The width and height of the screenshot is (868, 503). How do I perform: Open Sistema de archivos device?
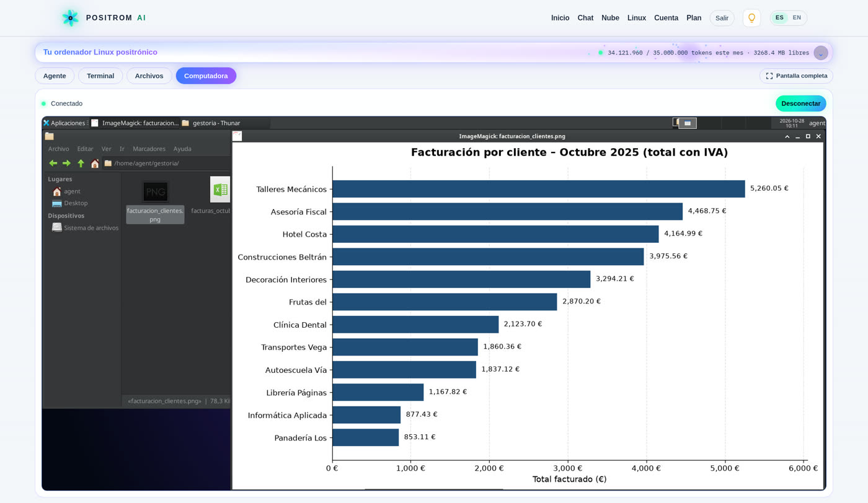(x=85, y=228)
